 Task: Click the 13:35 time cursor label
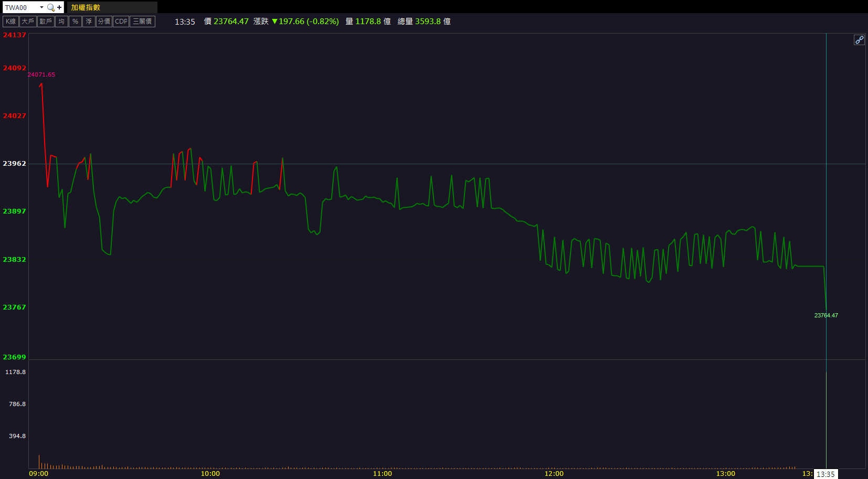click(x=825, y=474)
